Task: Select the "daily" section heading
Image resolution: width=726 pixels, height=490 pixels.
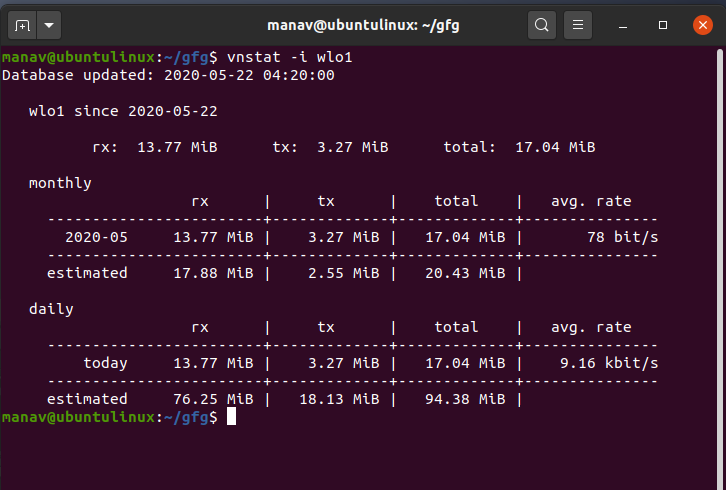Action: click(x=51, y=309)
